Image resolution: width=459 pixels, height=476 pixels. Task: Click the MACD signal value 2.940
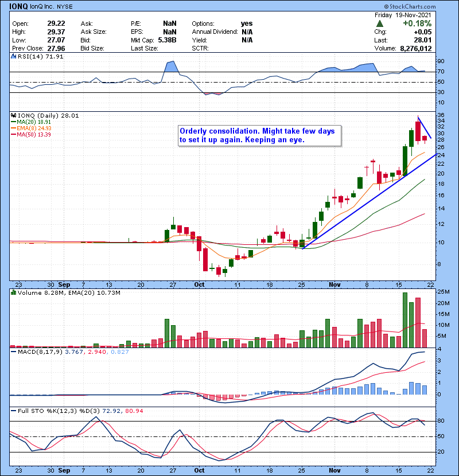[97, 352]
